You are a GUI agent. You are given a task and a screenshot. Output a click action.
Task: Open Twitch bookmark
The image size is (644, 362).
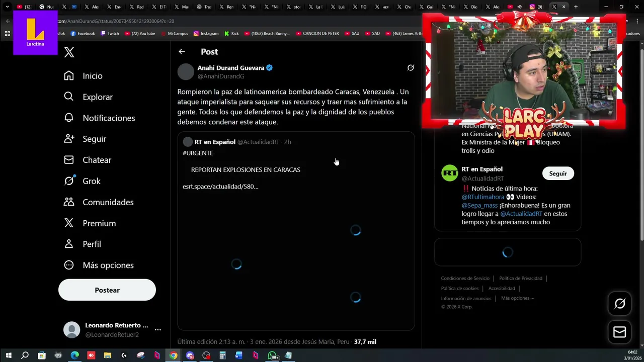pos(110,34)
